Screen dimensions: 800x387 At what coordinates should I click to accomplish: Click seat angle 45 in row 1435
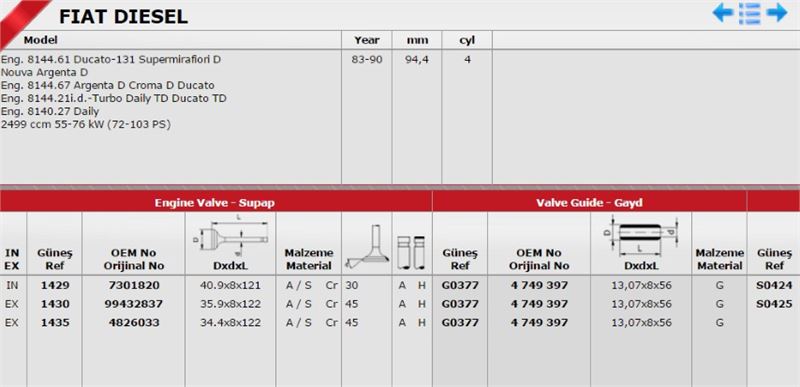[352, 322]
